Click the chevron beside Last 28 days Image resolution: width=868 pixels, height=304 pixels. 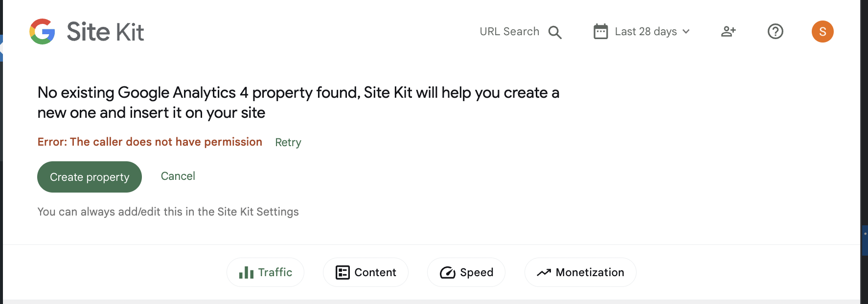(686, 31)
